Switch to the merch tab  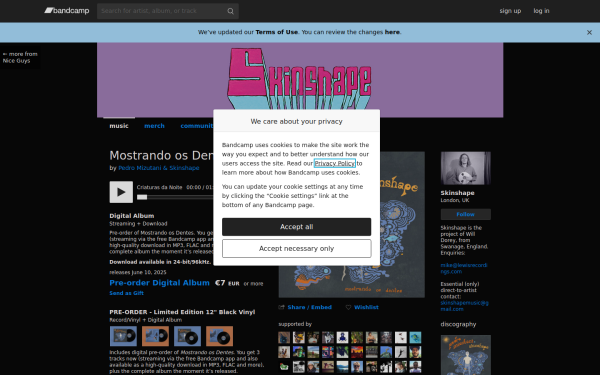[154, 126]
